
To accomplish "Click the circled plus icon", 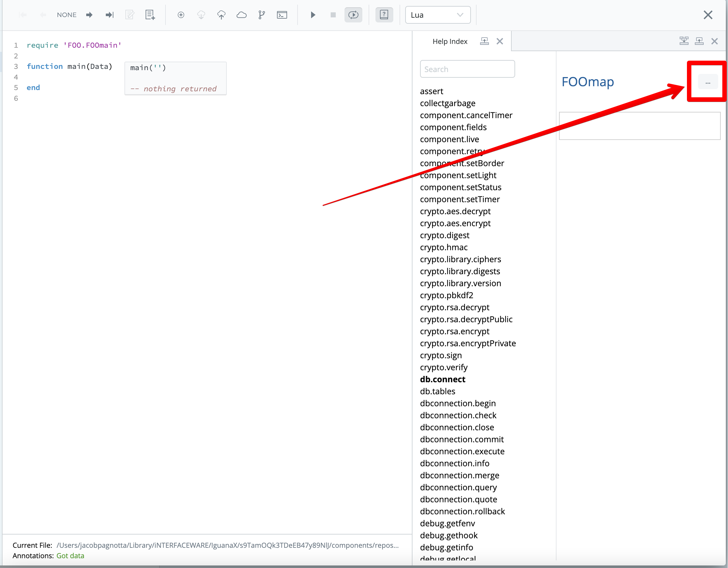I will point(181,15).
